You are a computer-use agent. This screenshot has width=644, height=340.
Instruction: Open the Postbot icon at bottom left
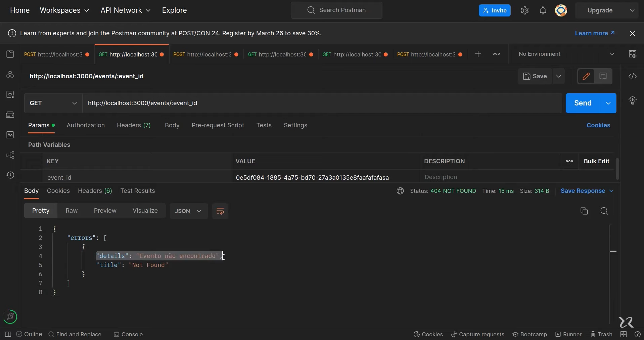[10, 316]
